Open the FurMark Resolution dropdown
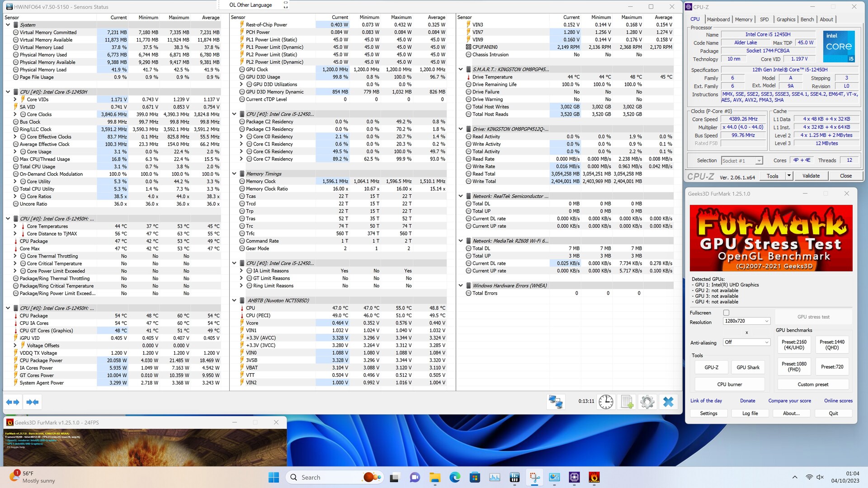Screen dimensions: 868x488 point(746,321)
